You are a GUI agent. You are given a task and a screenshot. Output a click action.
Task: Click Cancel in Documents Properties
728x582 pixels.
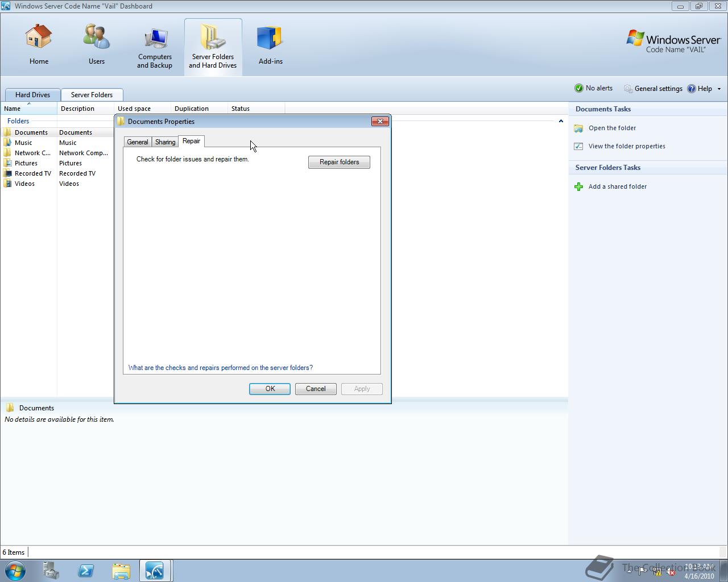pos(316,389)
